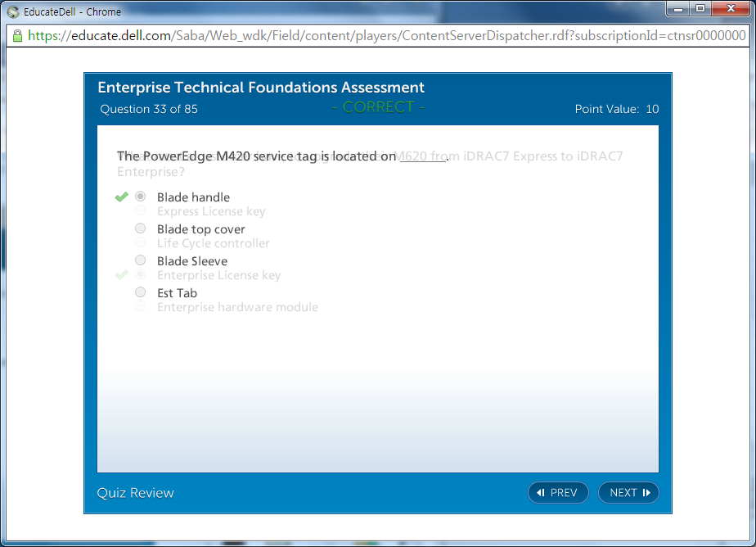Click the Enterprise Technical Foundations Assessment heading
The width and height of the screenshot is (756, 547).
coord(261,88)
